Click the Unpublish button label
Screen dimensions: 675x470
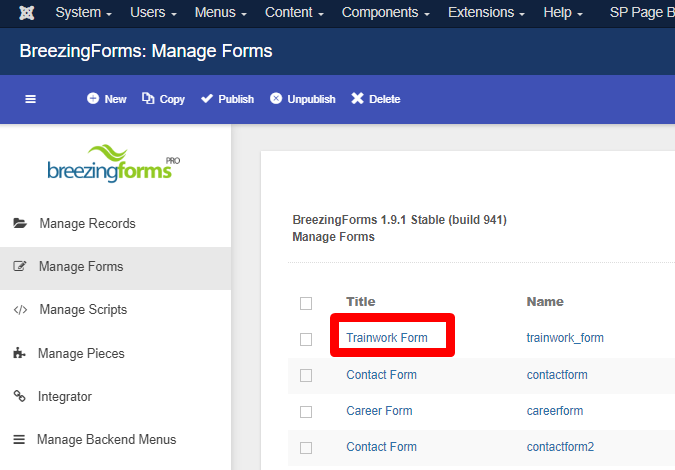[x=311, y=99]
